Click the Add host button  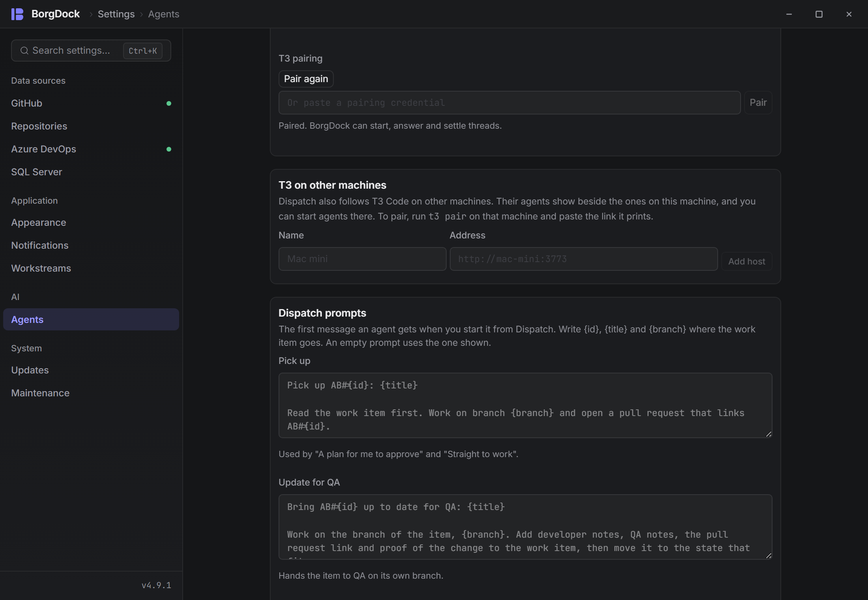click(x=746, y=261)
